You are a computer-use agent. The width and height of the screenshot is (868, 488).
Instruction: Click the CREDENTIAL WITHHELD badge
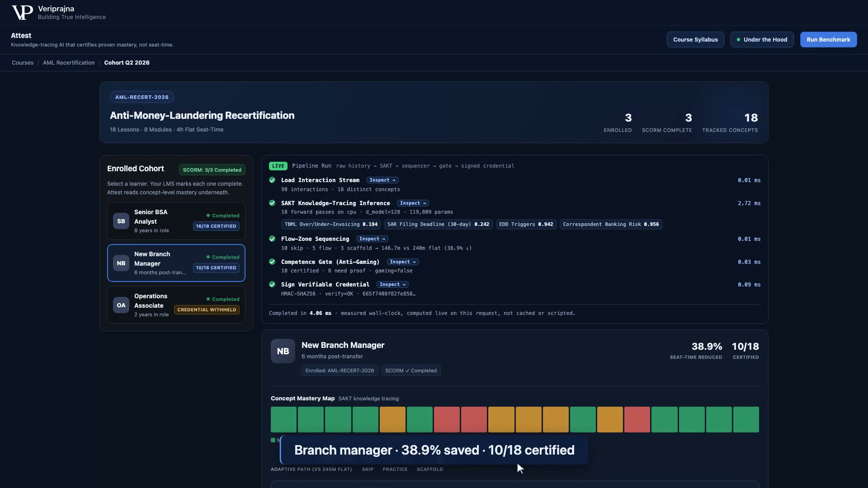(207, 310)
